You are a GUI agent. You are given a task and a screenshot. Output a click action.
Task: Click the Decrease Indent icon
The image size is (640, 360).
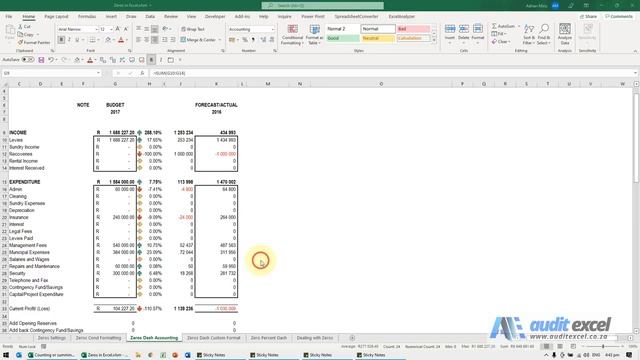164,40
